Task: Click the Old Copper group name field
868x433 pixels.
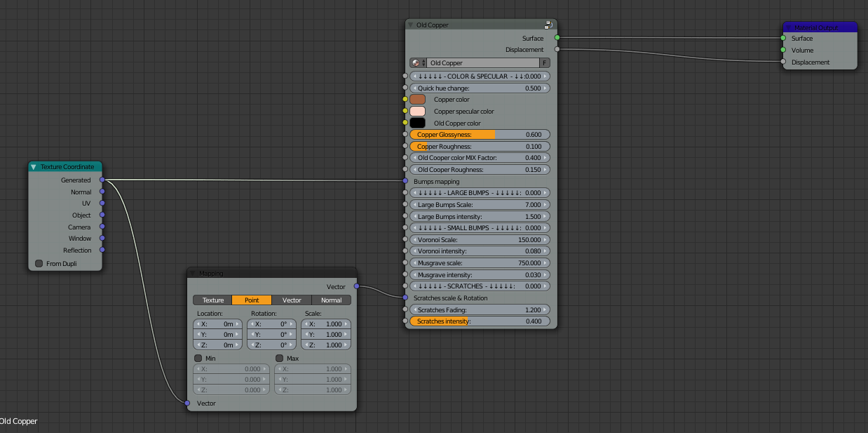Action: pyautogui.click(x=483, y=63)
